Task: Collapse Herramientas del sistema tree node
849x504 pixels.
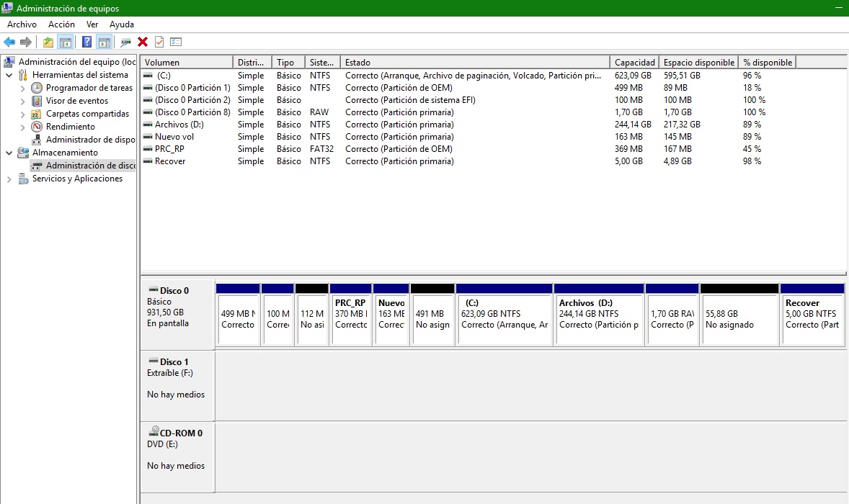Action: 9,75
